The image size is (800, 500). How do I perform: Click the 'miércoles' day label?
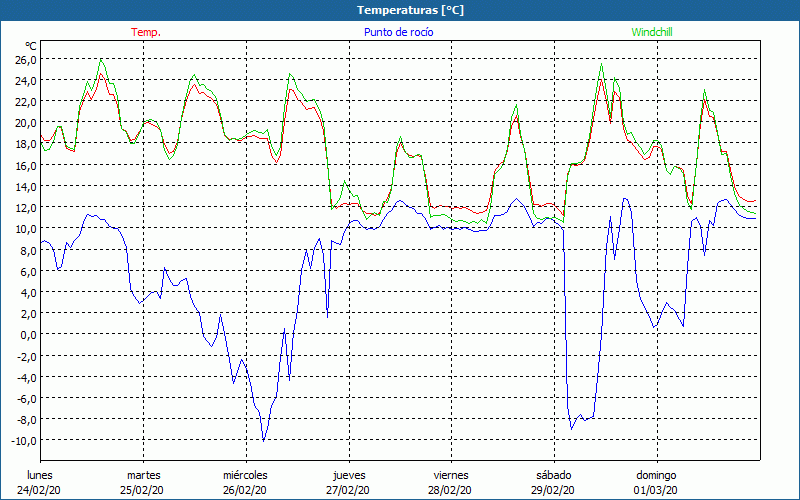tap(245, 475)
